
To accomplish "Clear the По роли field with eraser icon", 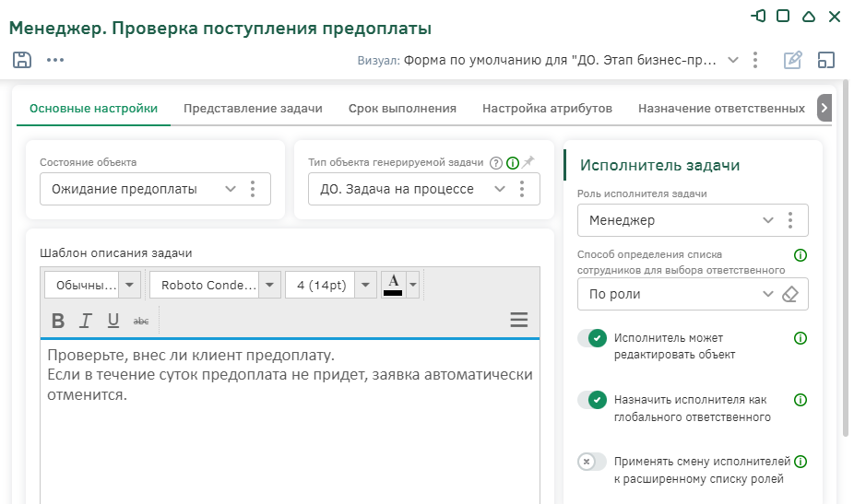I will point(790,294).
